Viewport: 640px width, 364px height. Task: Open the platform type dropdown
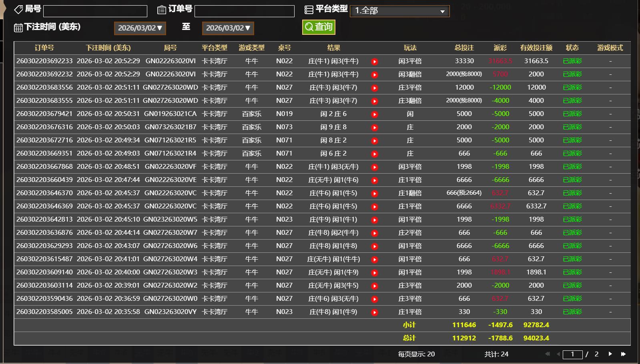pyautogui.click(x=399, y=11)
